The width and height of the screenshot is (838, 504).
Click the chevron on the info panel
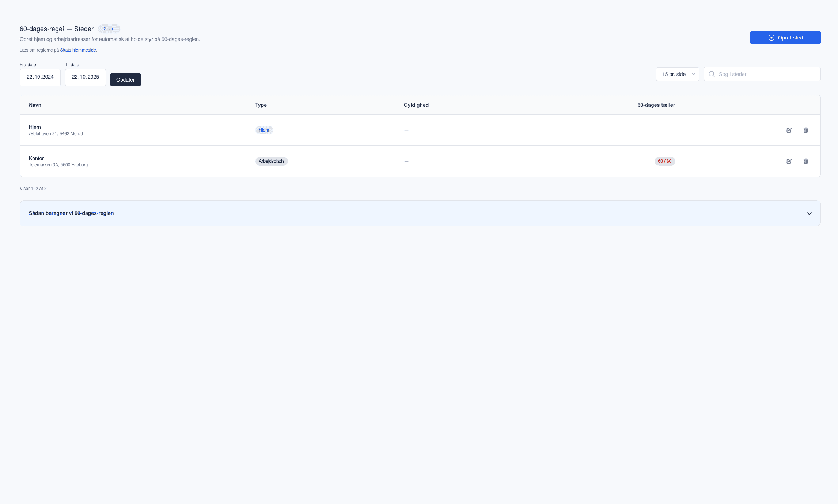pyautogui.click(x=809, y=213)
